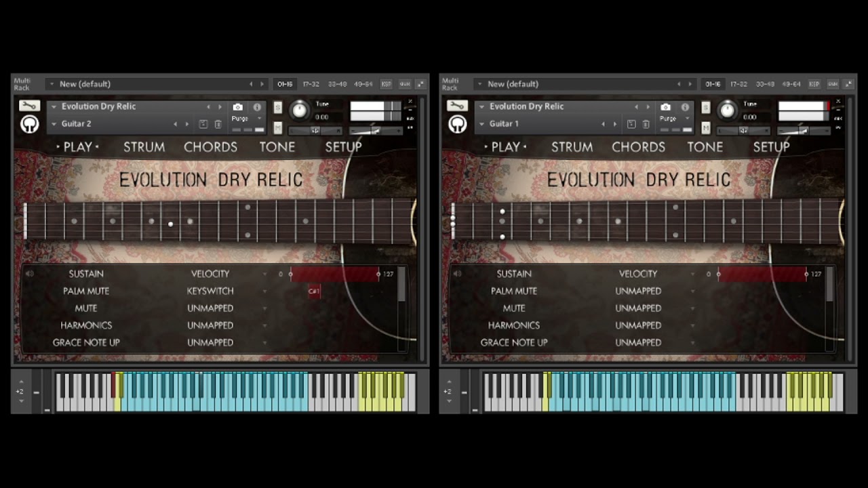The height and width of the screenshot is (488, 868).
Task: Preview SUSTAIN speaker icon in Guitar 2
Action: [29, 274]
